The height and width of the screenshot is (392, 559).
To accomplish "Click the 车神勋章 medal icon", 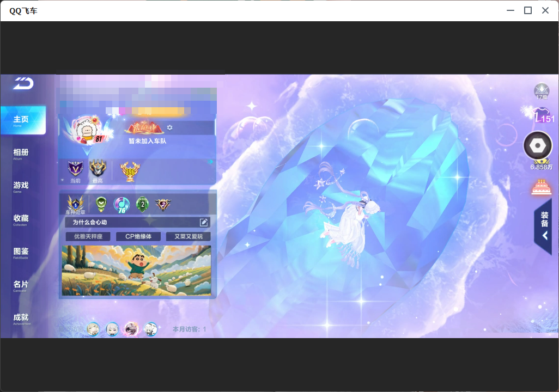I will coord(76,204).
